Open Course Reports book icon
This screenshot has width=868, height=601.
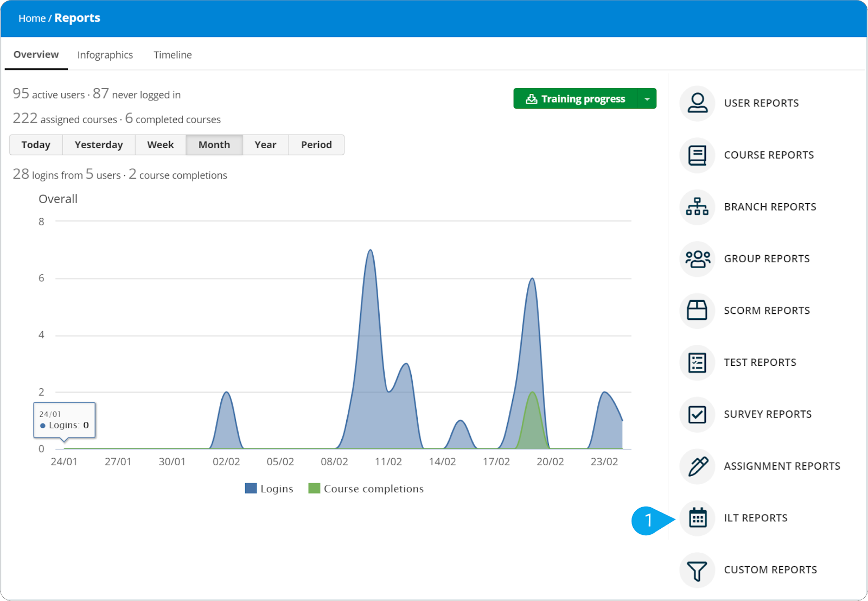[697, 155]
